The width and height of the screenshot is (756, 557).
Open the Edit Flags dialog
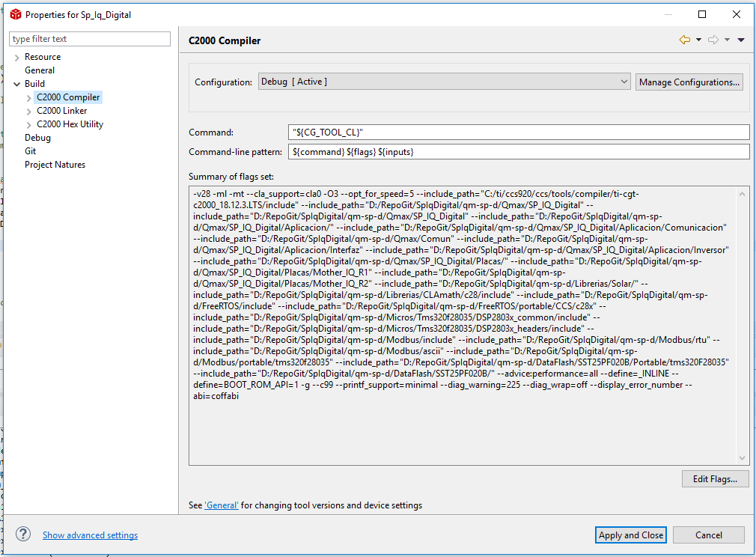(715, 478)
